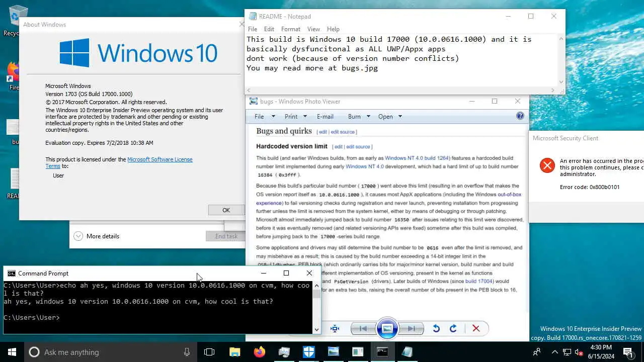
Task: Maximize the Command Prompt window
Action: tap(286, 273)
